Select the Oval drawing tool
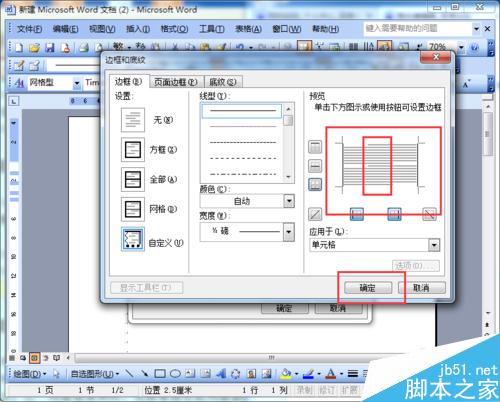This screenshot has width=500, height=402. point(175,374)
